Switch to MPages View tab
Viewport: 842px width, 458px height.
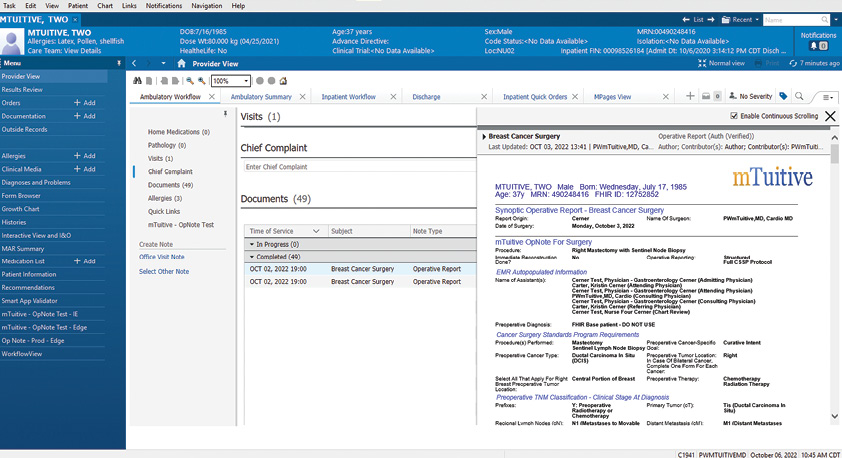(x=612, y=97)
